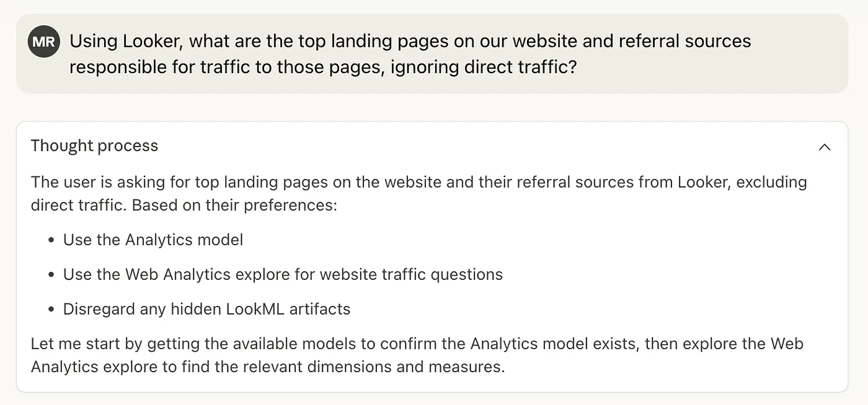Select the dark circular profile badge
Screen dimensions: 868x405
[x=43, y=41]
